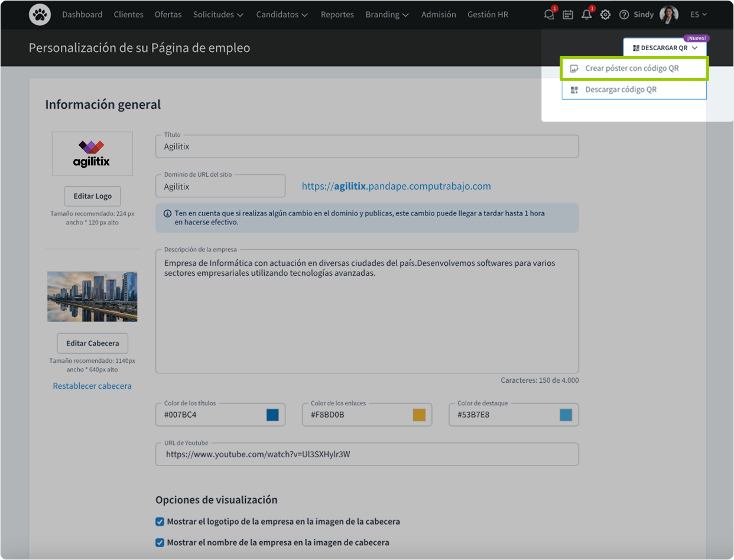Open Sindy's profile avatar picture
The width and height of the screenshot is (734, 560).
pyautogui.click(x=668, y=14)
